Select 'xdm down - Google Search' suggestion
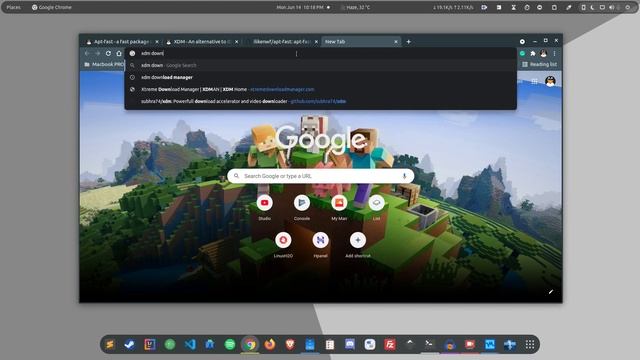 point(320,65)
